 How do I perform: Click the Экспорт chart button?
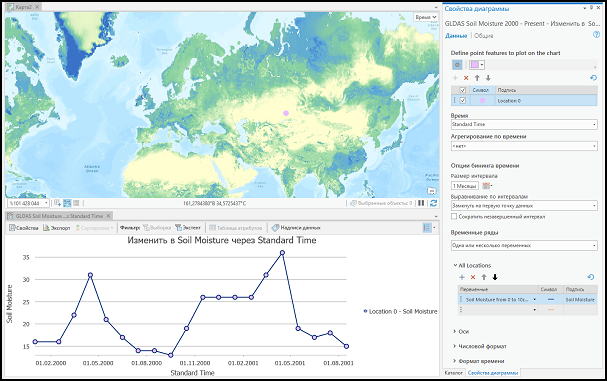coord(57,228)
